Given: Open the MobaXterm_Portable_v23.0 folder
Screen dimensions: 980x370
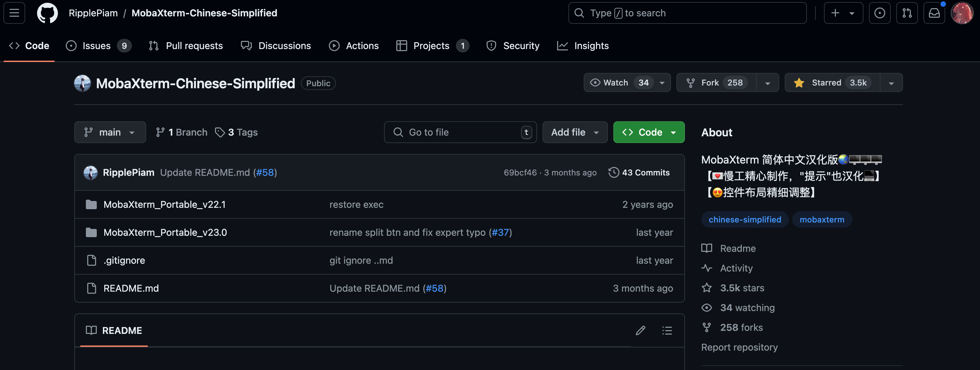Looking at the screenshot, I should click(x=165, y=232).
